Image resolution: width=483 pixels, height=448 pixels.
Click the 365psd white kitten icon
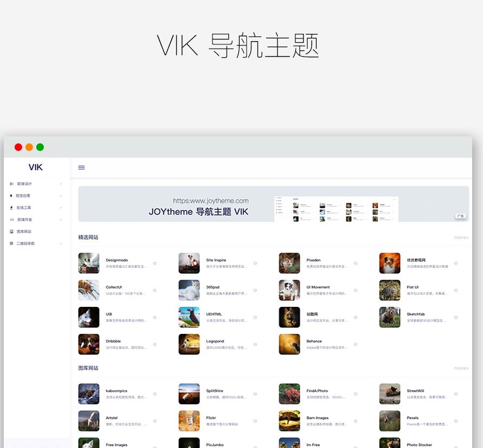point(189,290)
